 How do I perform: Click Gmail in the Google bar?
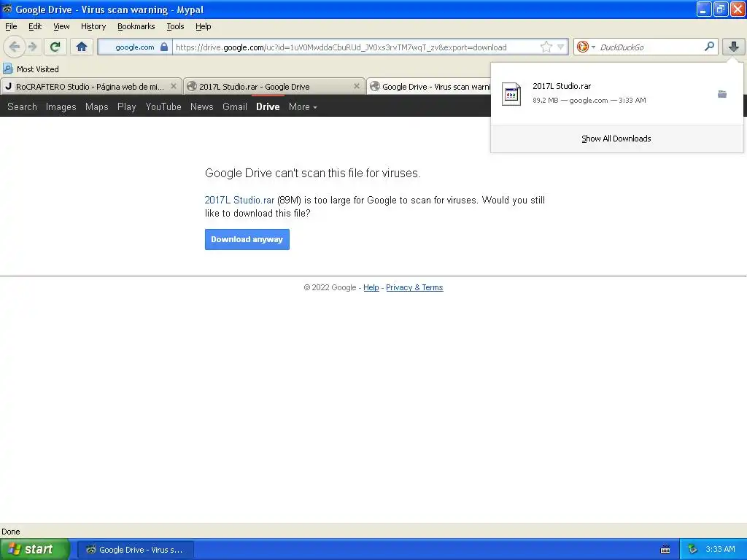click(x=235, y=106)
